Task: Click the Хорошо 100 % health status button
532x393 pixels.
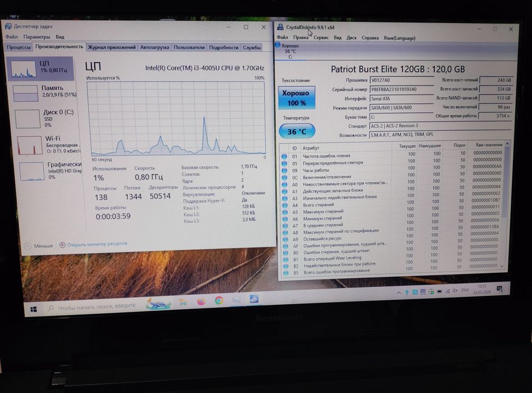Action: (297, 98)
